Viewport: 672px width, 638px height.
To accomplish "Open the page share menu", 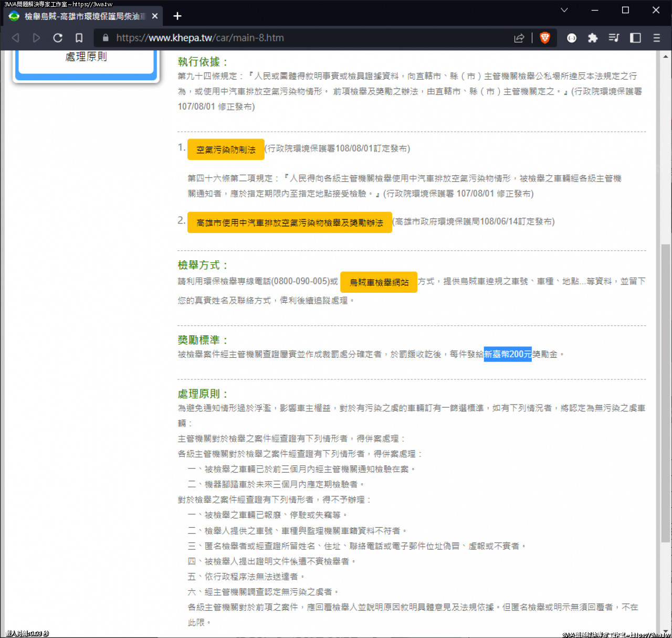I will pyautogui.click(x=519, y=38).
